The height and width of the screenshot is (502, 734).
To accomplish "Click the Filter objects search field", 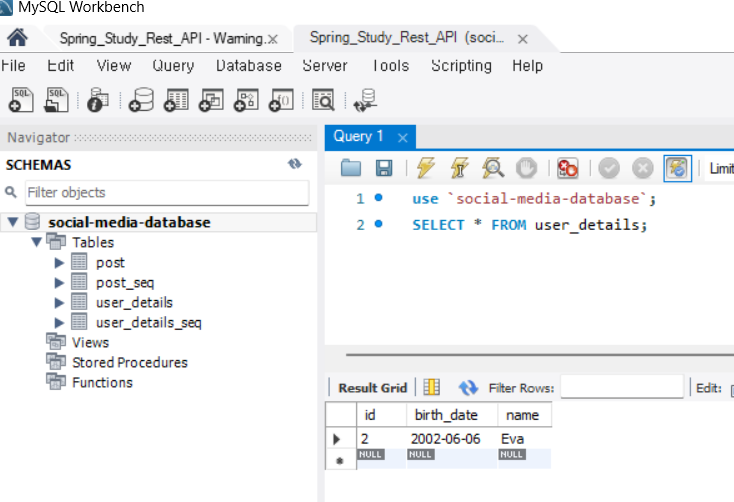I will (x=167, y=192).
